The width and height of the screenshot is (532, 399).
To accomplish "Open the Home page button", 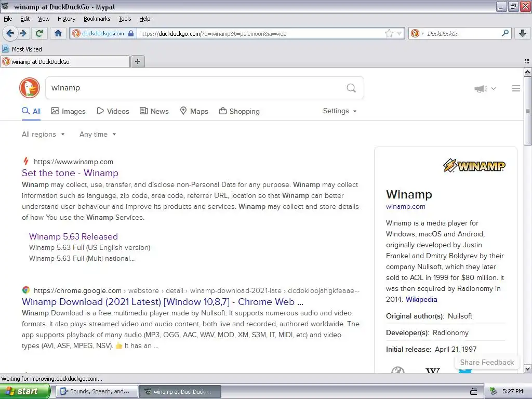I will pos(58,33).
